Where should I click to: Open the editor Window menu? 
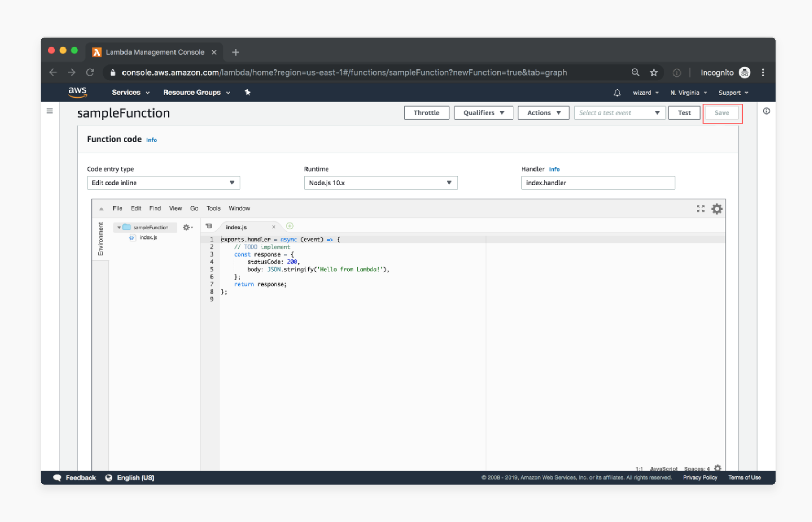pyautogui.click(x=239, y=208)
